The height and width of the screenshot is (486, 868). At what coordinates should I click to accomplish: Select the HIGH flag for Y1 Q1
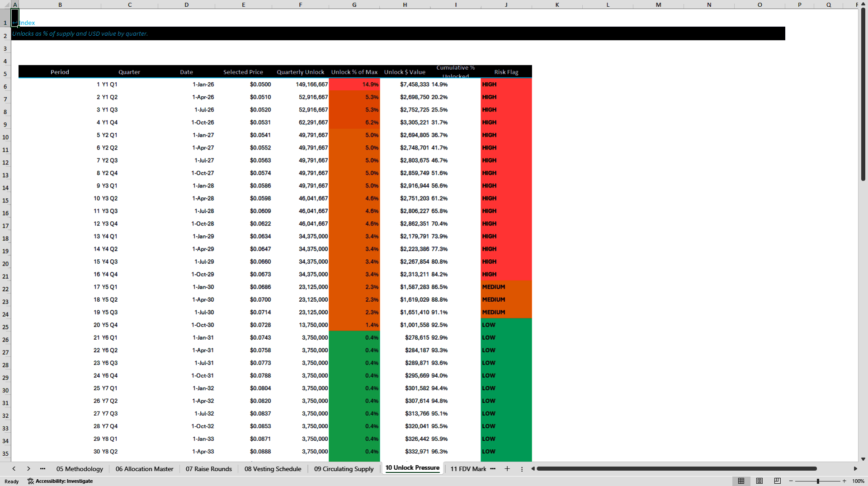coord(506,84)
